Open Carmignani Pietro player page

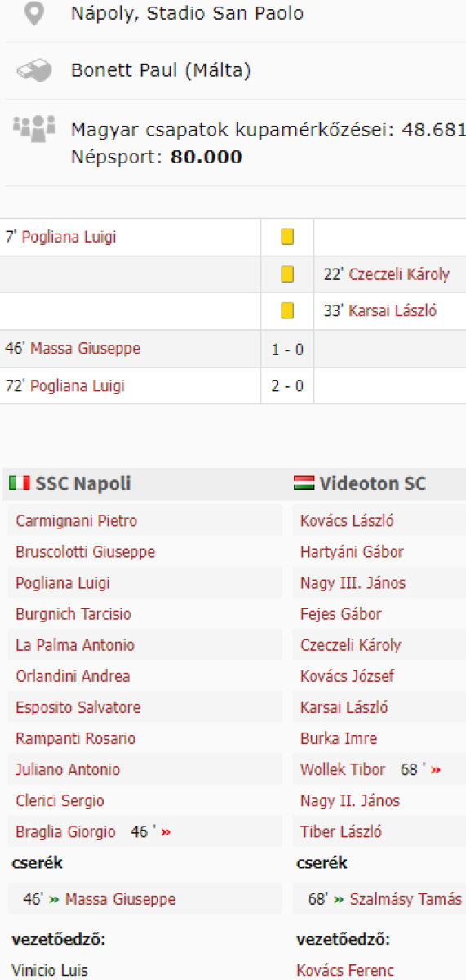point(76,521)
